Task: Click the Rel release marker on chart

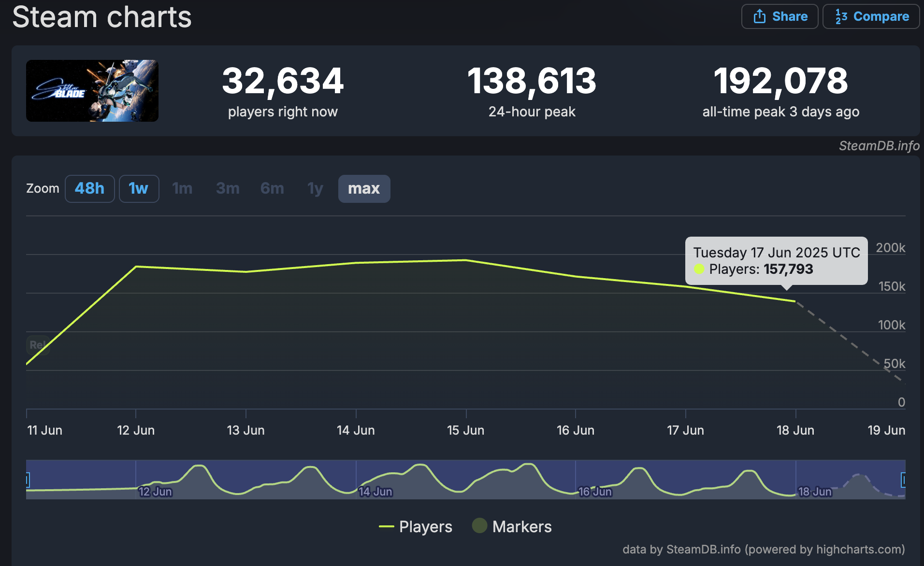Action: (x=38, y=345)
